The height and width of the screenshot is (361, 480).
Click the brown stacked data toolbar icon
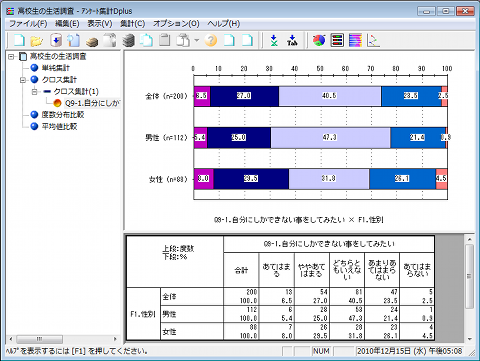point(92,41)
